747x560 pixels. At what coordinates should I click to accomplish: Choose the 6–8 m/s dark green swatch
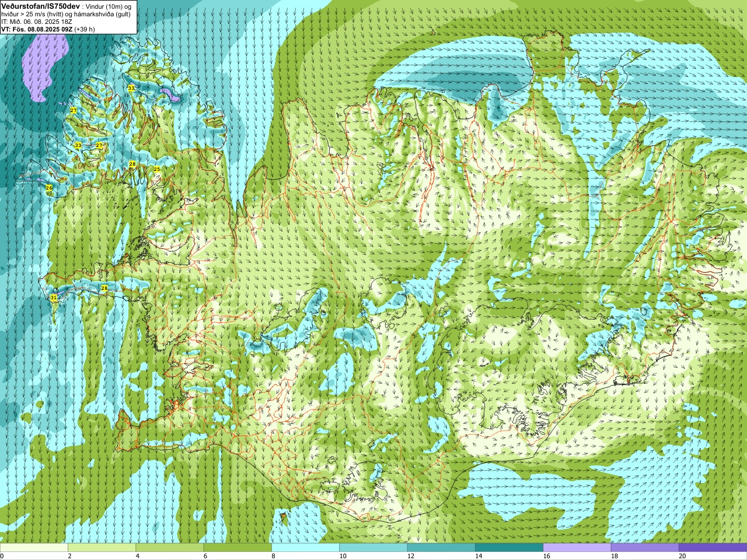tap(238, 548)
